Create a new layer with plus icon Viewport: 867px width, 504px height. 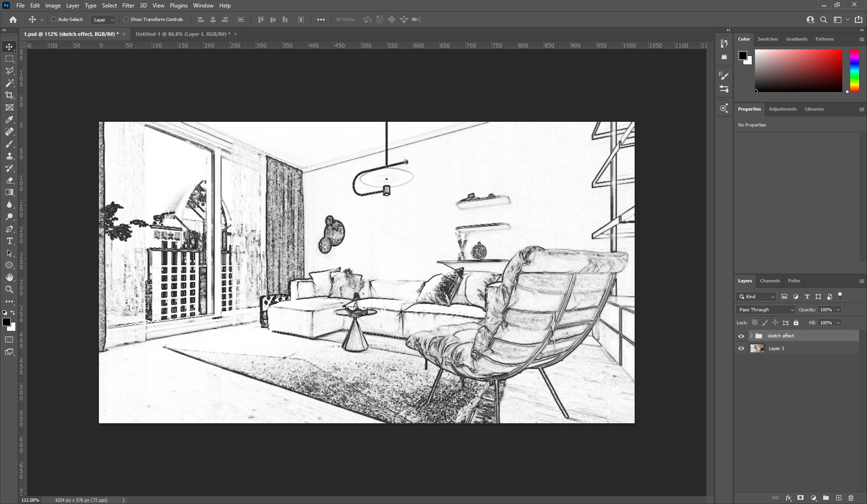click(x=839, y=498)
